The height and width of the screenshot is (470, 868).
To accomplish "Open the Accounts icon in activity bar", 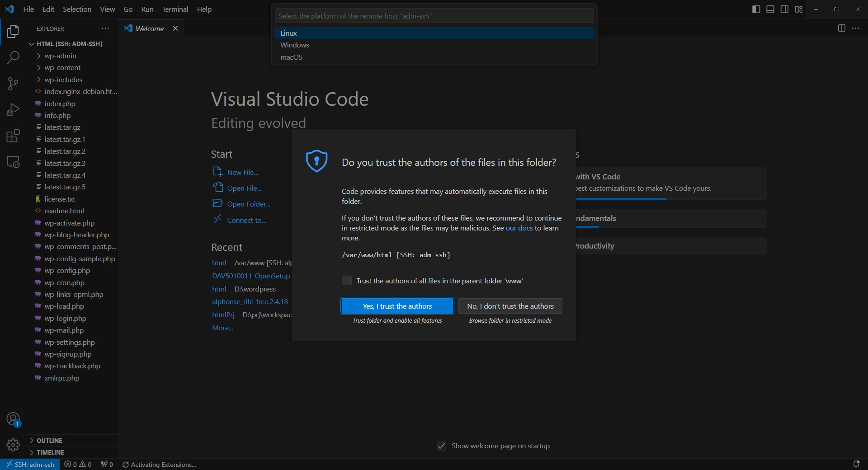I will (13, 420).
